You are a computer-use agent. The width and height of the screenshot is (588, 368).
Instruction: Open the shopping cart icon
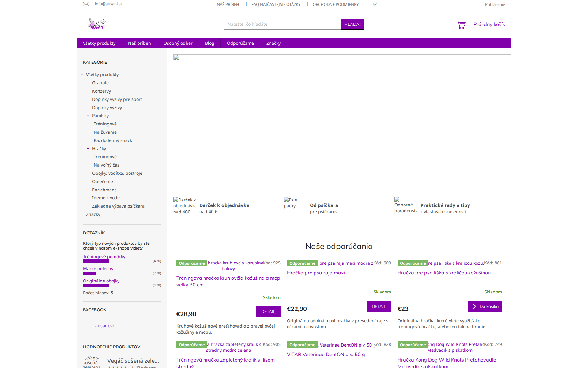click(x=461, y=24)
